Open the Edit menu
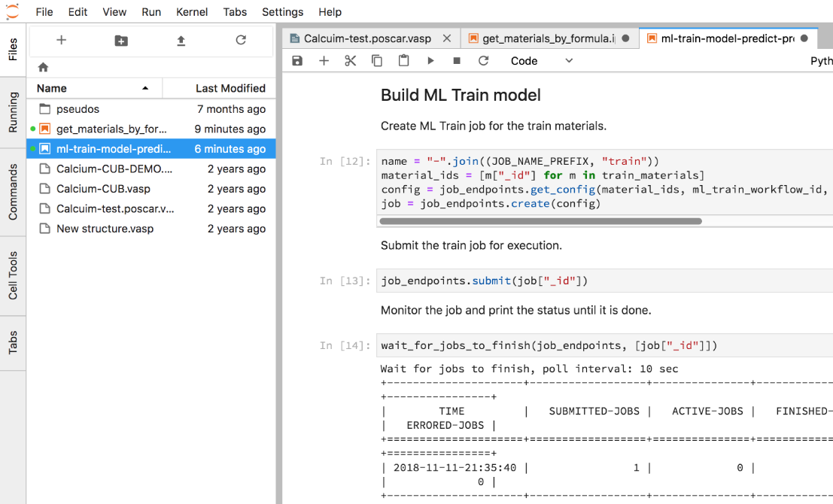The height and width of the screenshot is (504, 833). (78, 12)
